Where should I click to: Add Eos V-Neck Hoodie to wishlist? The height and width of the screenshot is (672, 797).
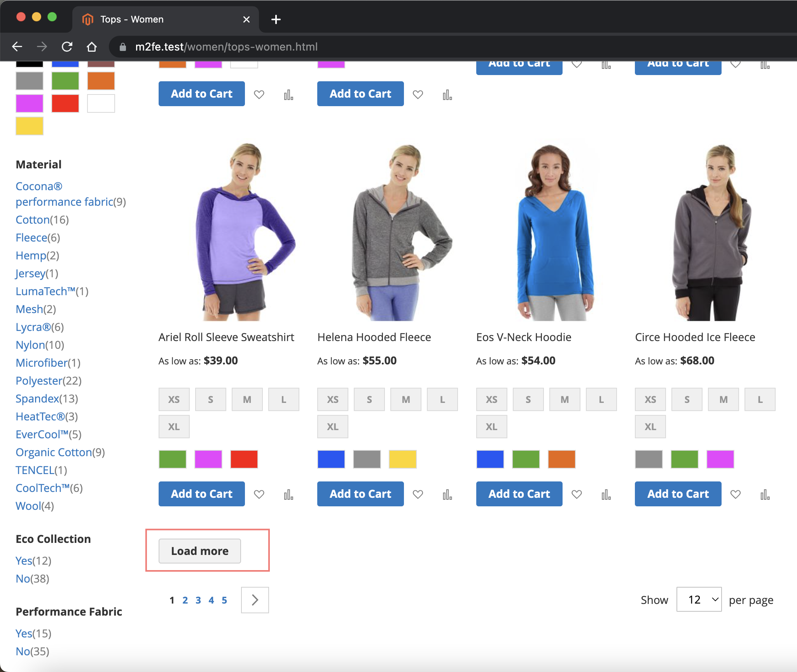tap(577, 494)
